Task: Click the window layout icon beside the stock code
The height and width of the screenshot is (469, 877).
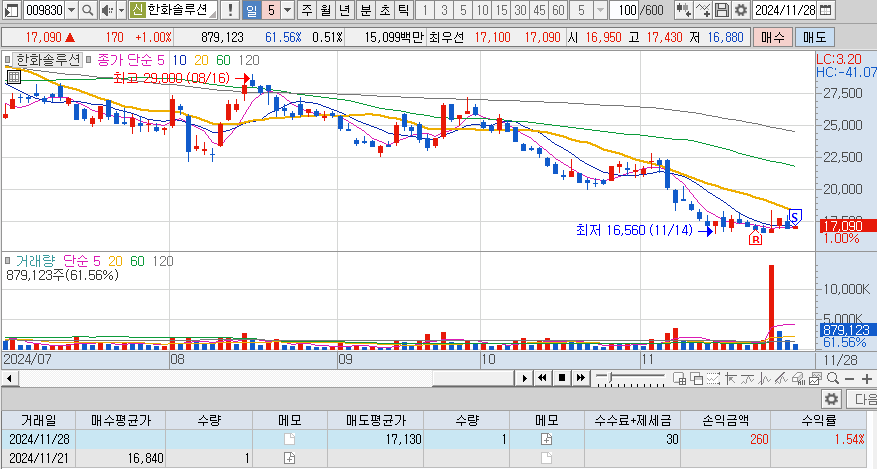Action: (x=11, y=10)
